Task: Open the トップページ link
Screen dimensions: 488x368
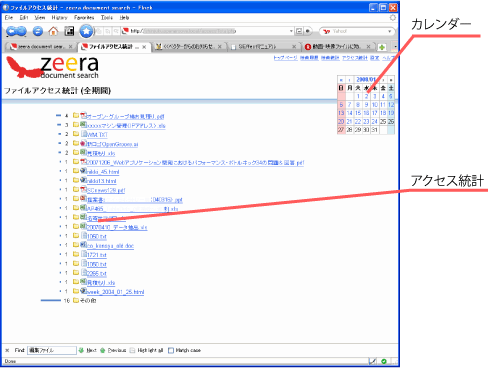Action: 285,58
